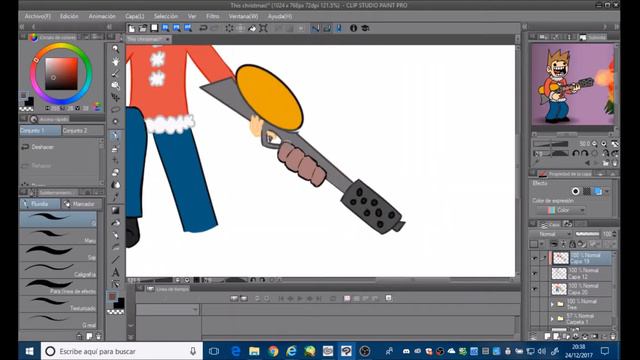Toggle the snap to grid icon

click(x=338, y=28)
